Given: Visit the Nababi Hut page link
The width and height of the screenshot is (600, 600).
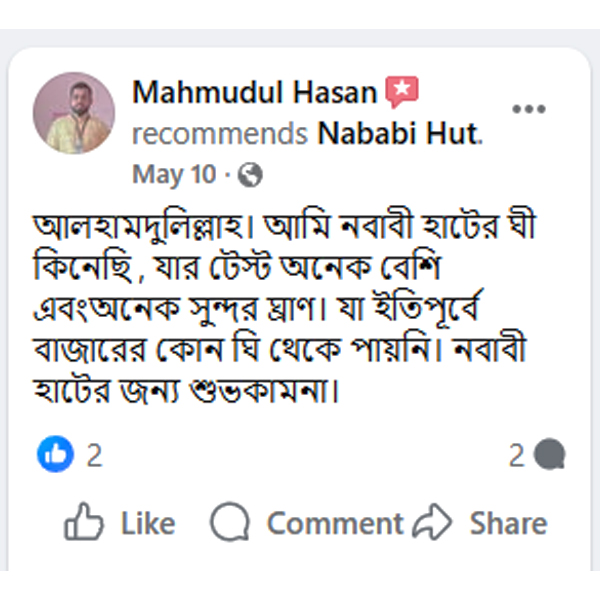Looking at the screenshot, I should click(x=399, y=133).
